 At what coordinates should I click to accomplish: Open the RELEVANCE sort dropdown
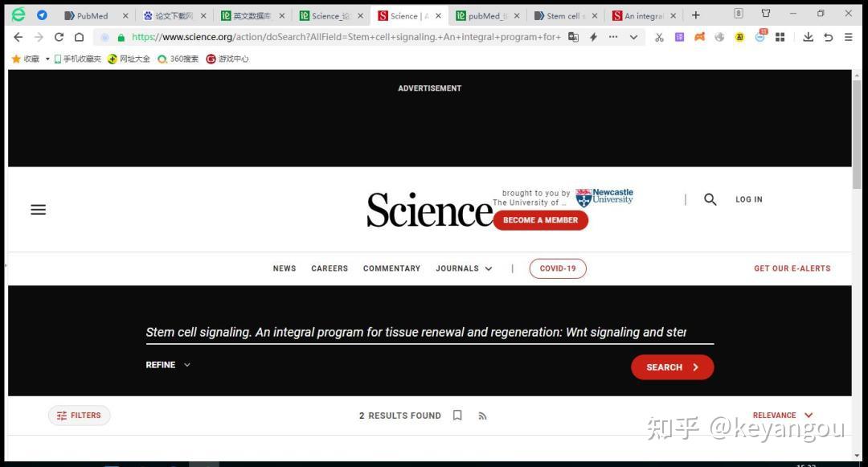[x=780, y=415]
